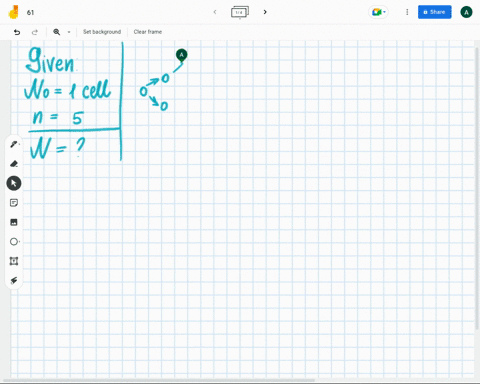Screen dimensions: 480x384
Task: Open frame bar thumbnail 1/4
Action: [240, 12]
